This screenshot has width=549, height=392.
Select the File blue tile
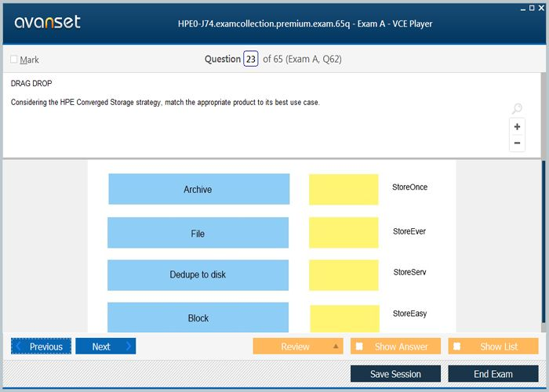198,234
